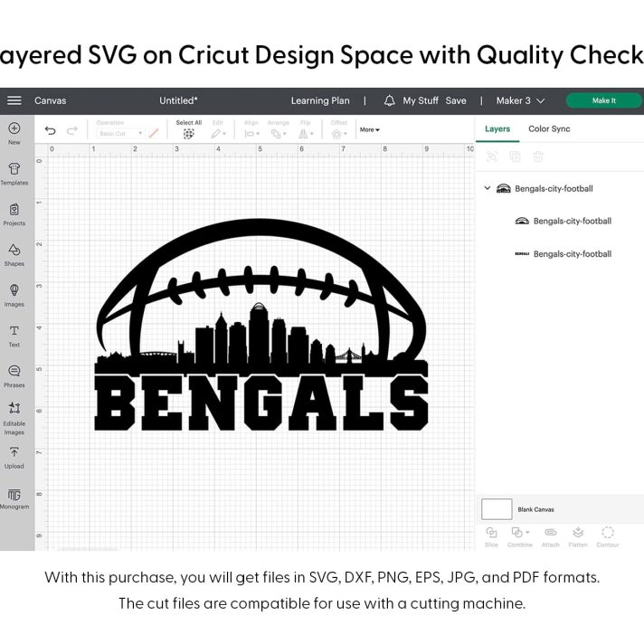Open the Operation Basic Cut dropdown
The image size is (644, 644).
pos(120,134)
